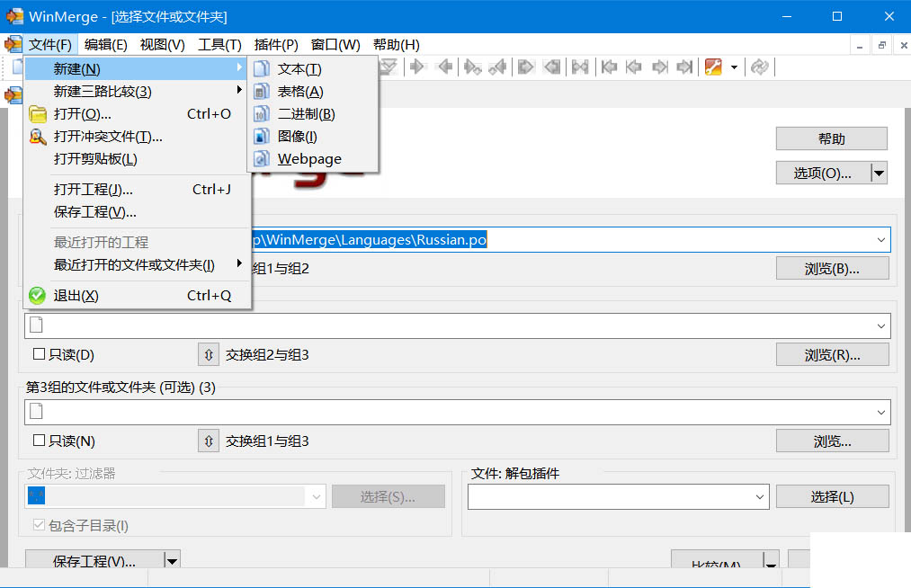The image size is (911, 588).
Task: Click the Copy Right arrow toolbar icon
Action: [417, 67]
